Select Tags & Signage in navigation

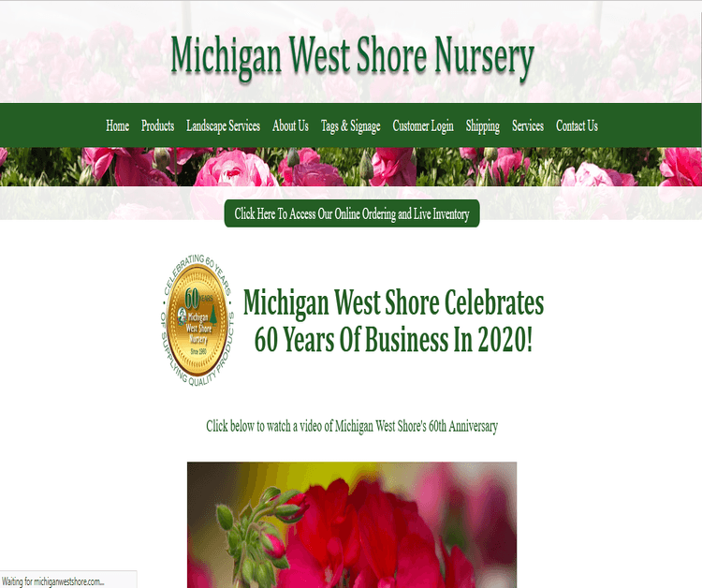pyautogui.click(x=351, y=126)
